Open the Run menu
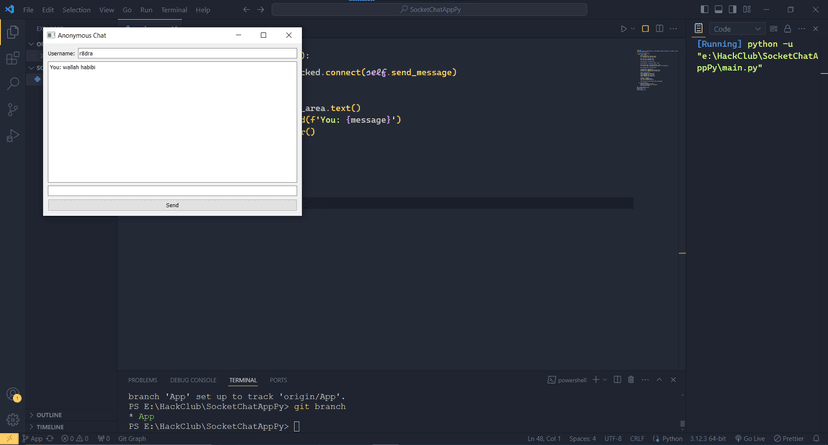The width and height of the screenshot is (828, 445). point(146,10)
